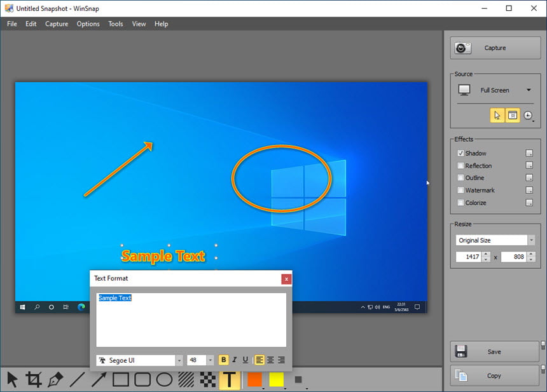This screenshot has width=547, height=392.
Task: Open Watermark effect settings button
Action: [x=529, y=190]
